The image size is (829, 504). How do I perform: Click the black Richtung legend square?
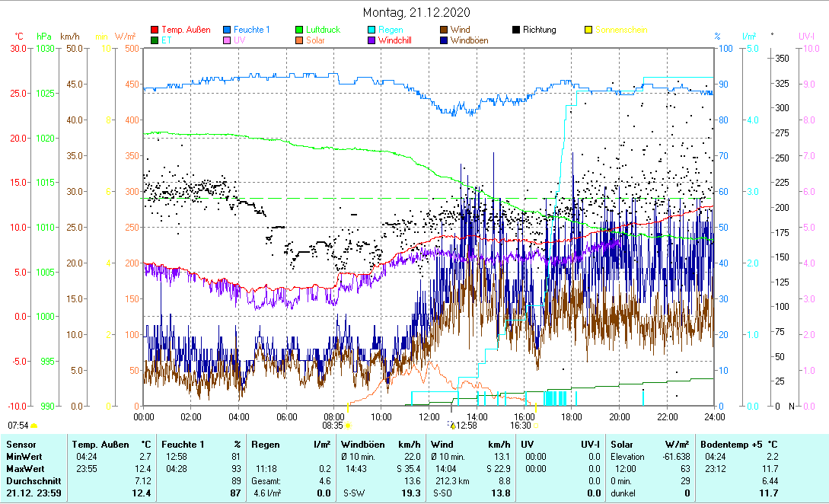pos(517,30)
